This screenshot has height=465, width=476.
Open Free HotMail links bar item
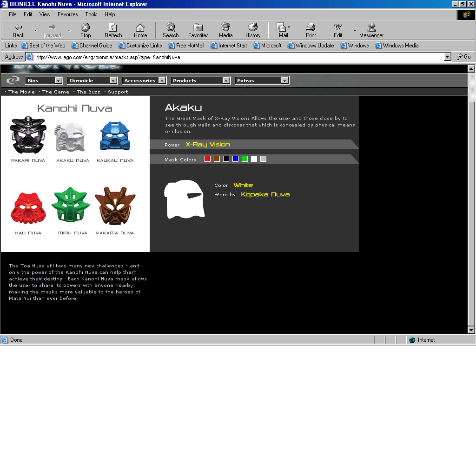tap(186, 46)
